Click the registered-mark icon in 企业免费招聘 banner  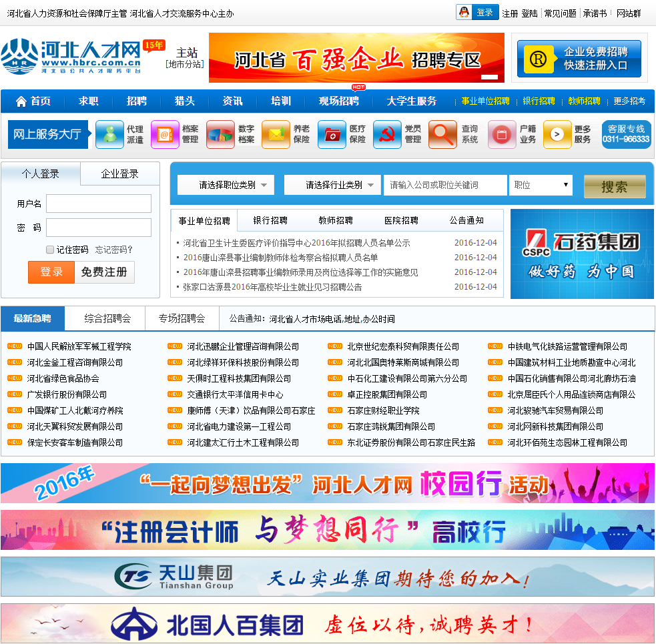click(538, 59)
